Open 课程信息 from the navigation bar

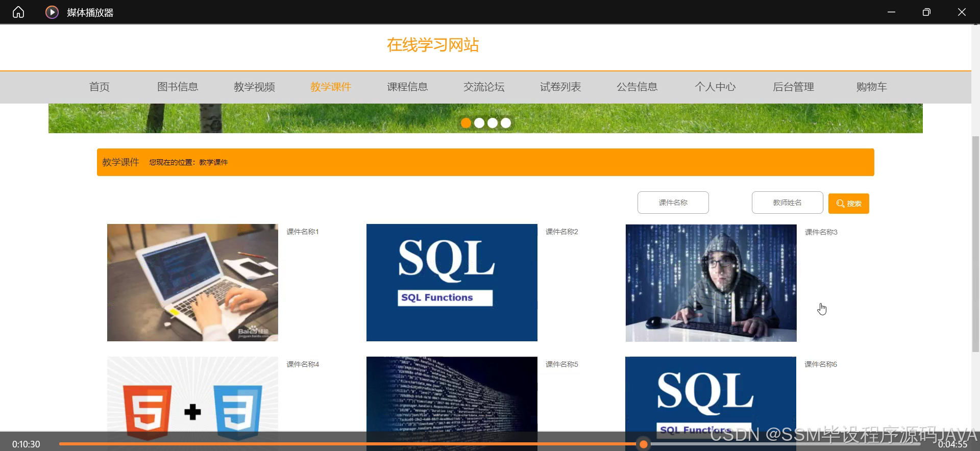(x=407, y=87)
